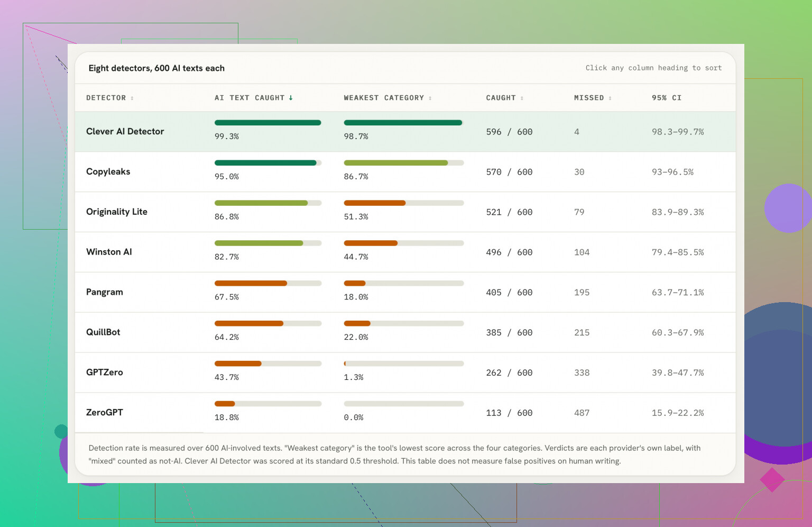Click the Winston AI detector name

click(x=109, y=252)
